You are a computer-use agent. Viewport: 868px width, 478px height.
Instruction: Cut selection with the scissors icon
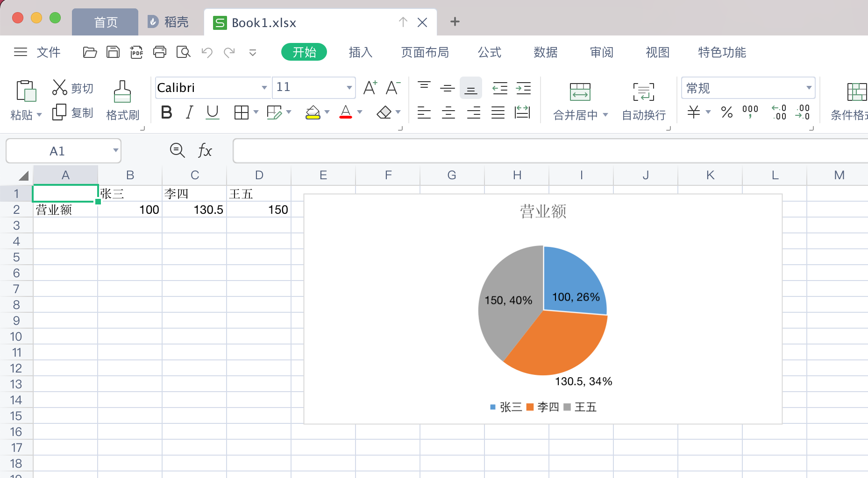[x=59, y=87]
